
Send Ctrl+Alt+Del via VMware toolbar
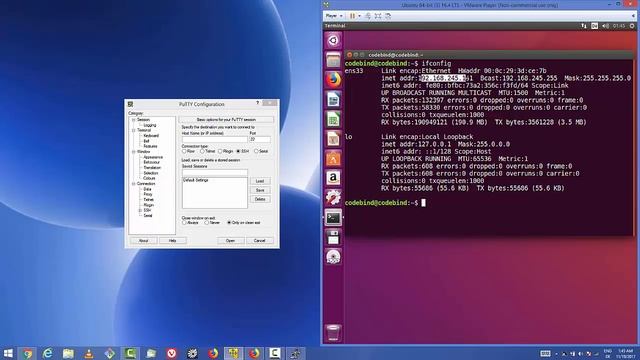coord(368,16)
